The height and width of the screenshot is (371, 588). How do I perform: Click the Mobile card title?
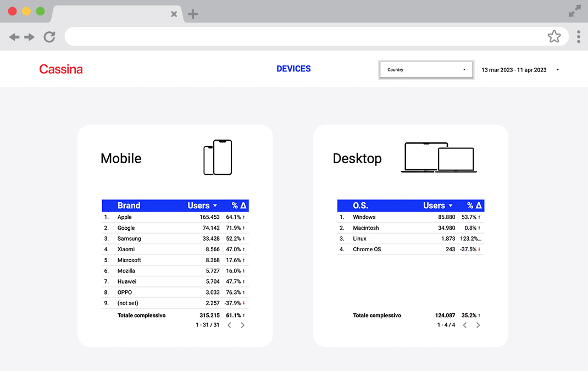(121, 158)
